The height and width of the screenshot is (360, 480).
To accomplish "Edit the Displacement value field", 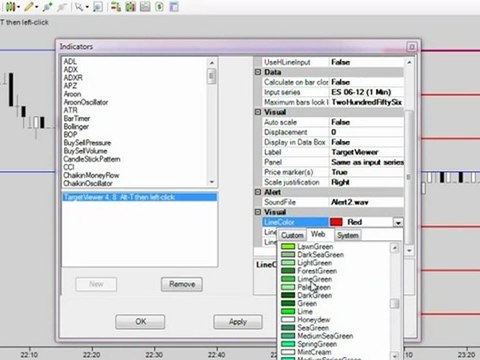I will point(367,132).
